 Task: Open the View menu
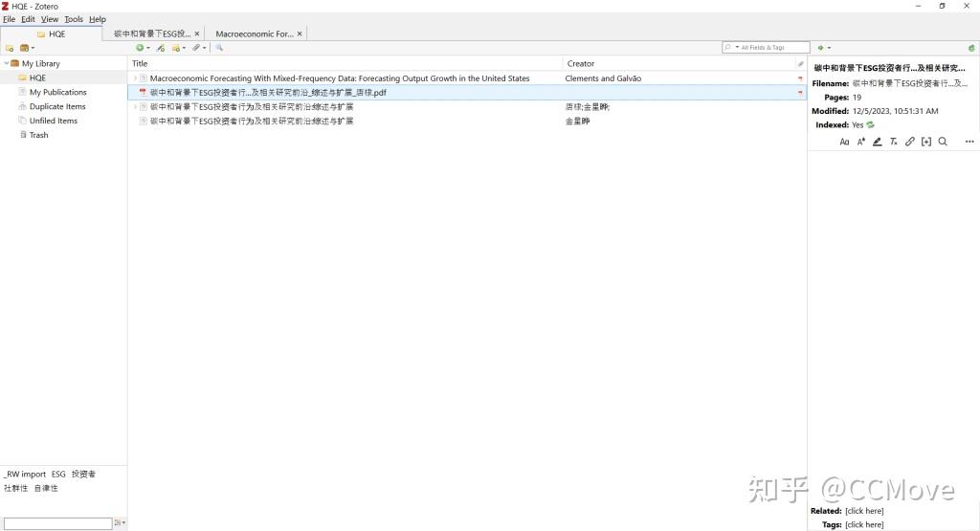coord(50,19)
